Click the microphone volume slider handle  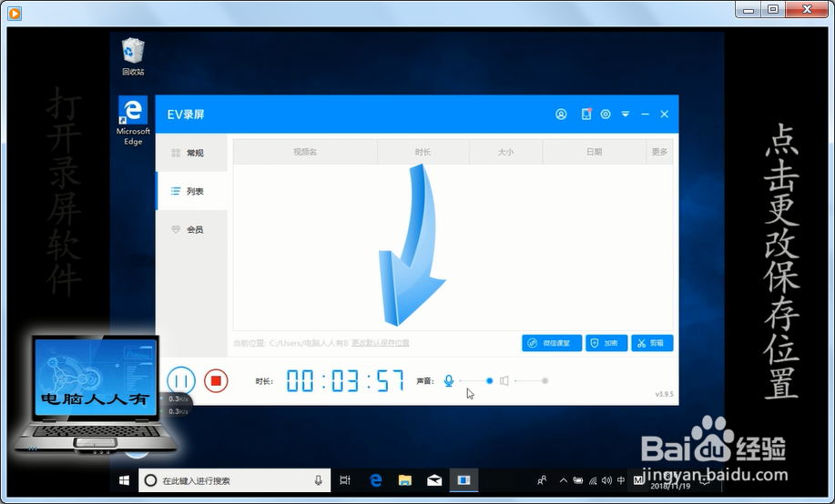click(x=489, y=380)
